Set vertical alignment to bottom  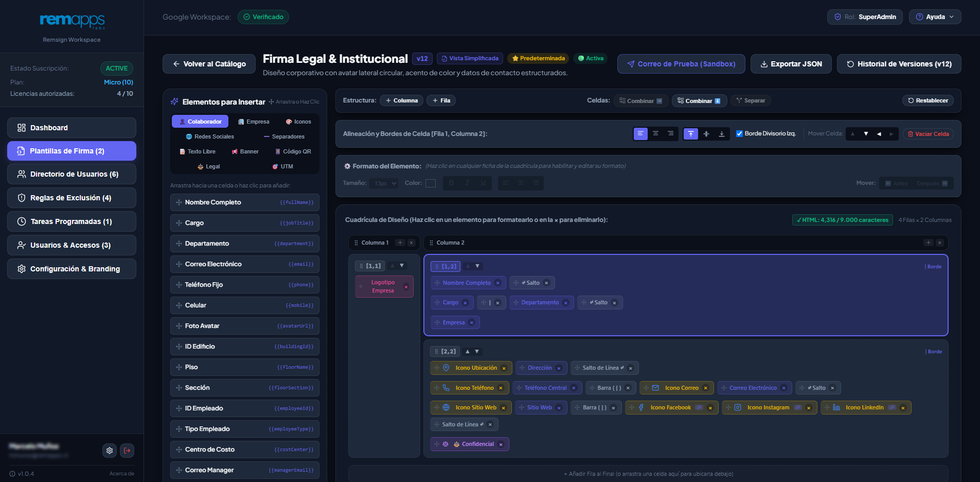tap(722, 134)
